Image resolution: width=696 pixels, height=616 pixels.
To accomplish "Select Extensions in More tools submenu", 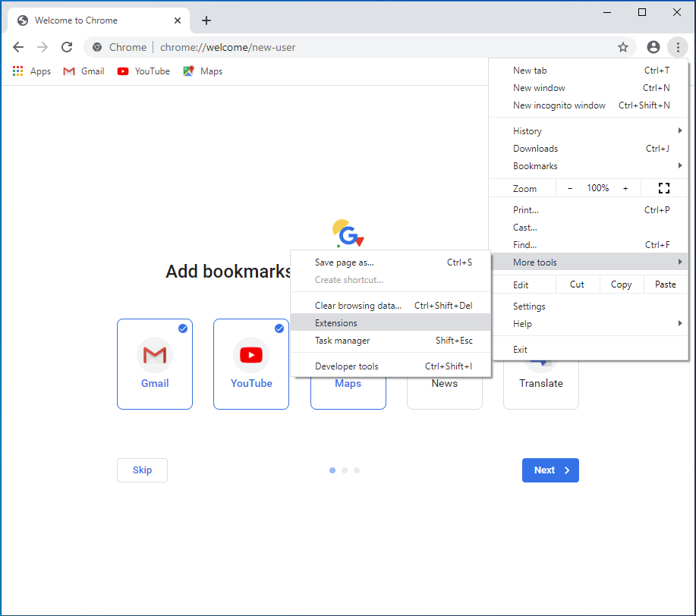I will (x=336, y=323).
